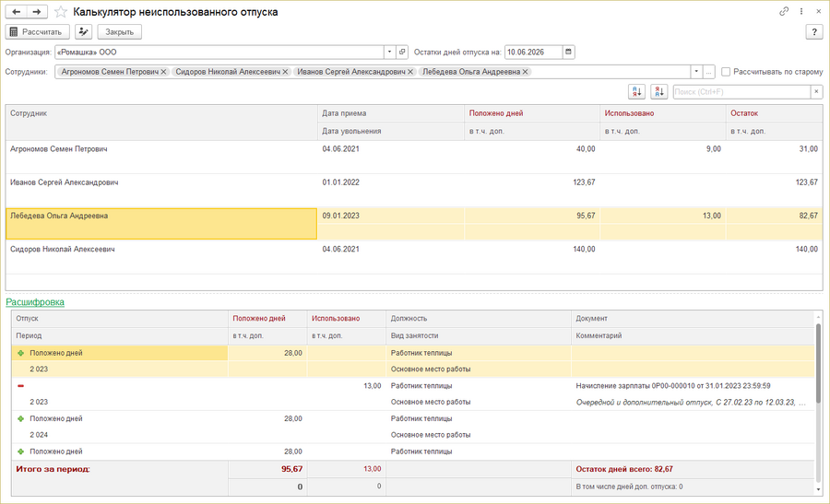This screenshot has height=504, width=830.
Task: Click green plus on Положено дней 2 024 row
Action: pos(20,418)
